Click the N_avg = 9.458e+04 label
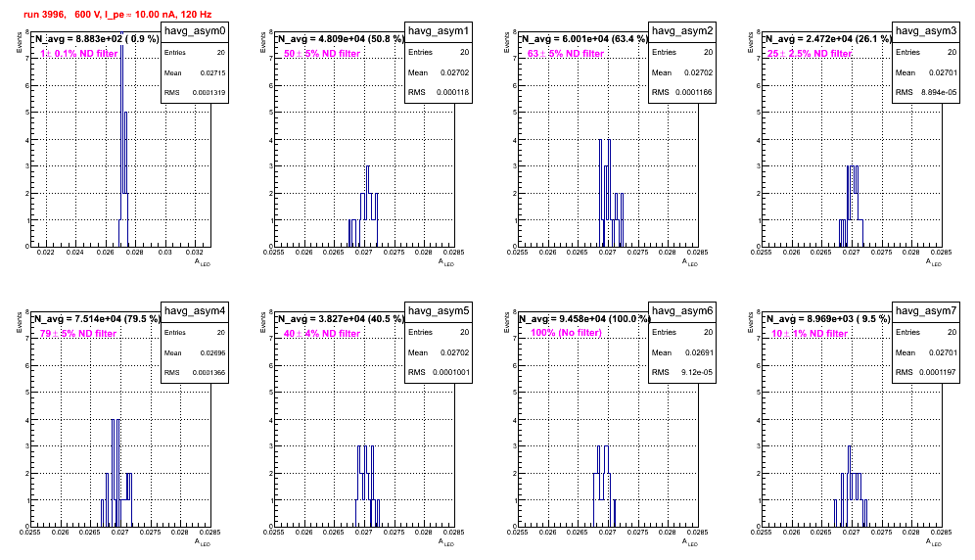Image resolution: width=975 pixels, height=560 pixels. [583, 318]
